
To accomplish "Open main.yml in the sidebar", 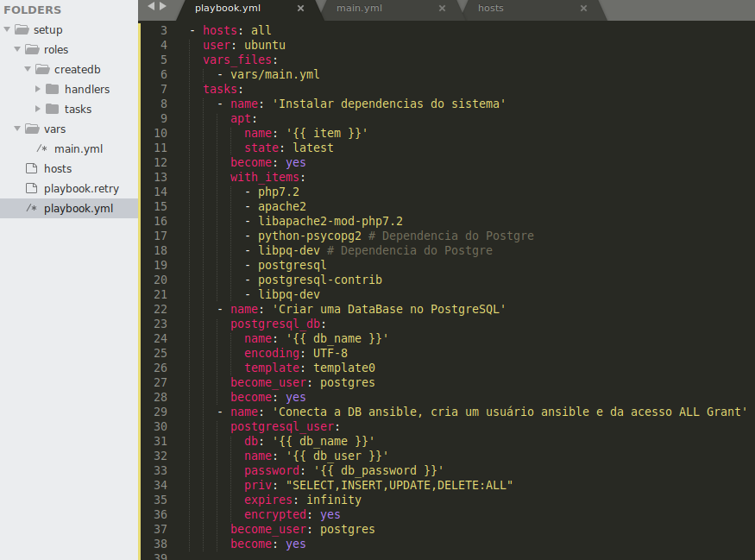I will [x=79, y=148].
